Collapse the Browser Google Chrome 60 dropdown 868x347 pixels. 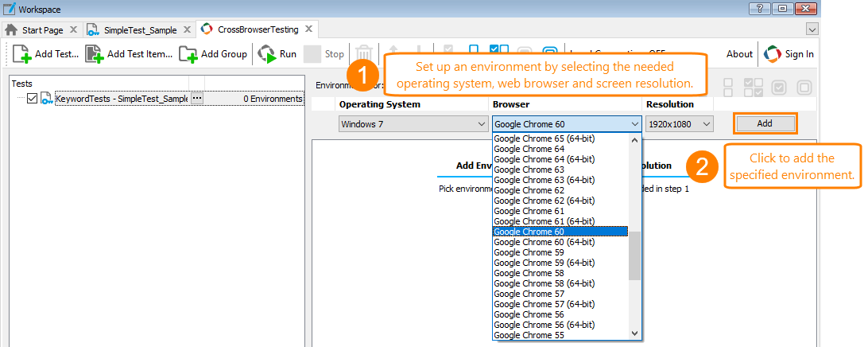[566, 124]
